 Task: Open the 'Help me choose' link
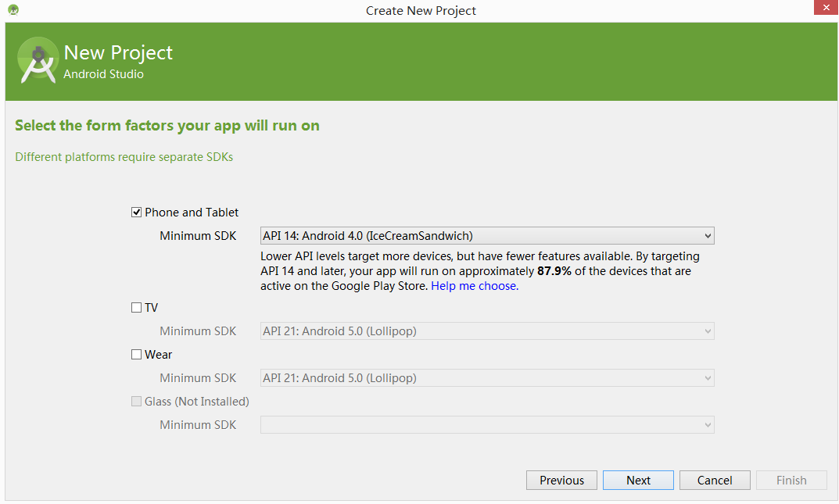coord(473,286)
